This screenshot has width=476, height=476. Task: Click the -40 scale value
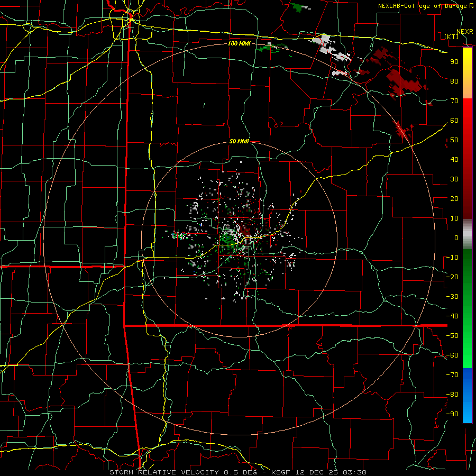pos(452,316)
